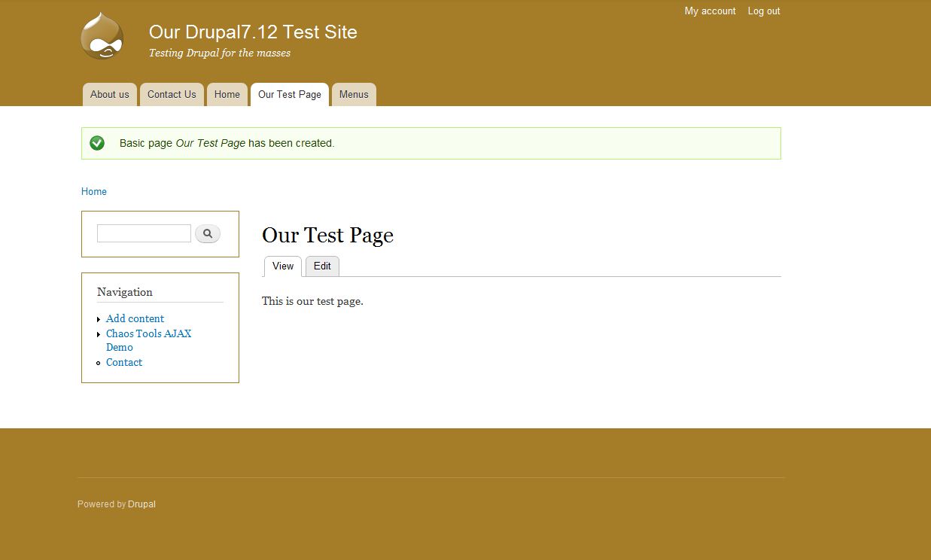The image size is (931, 560).
Task: Log out of the site
Action: (x=763, y=11)
